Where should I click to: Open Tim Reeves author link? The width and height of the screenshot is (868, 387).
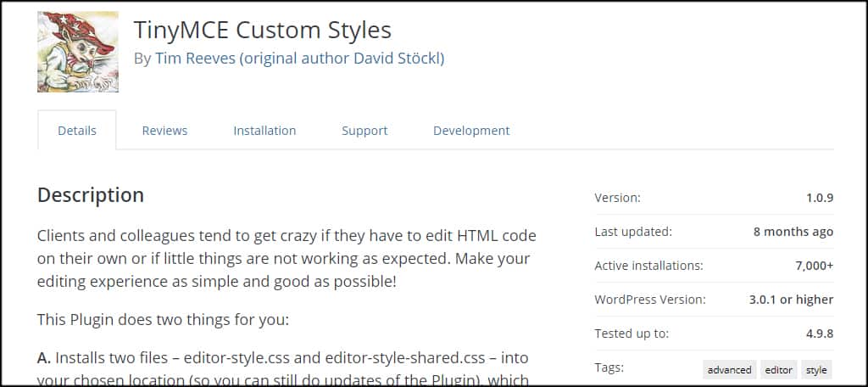[299, 59]
